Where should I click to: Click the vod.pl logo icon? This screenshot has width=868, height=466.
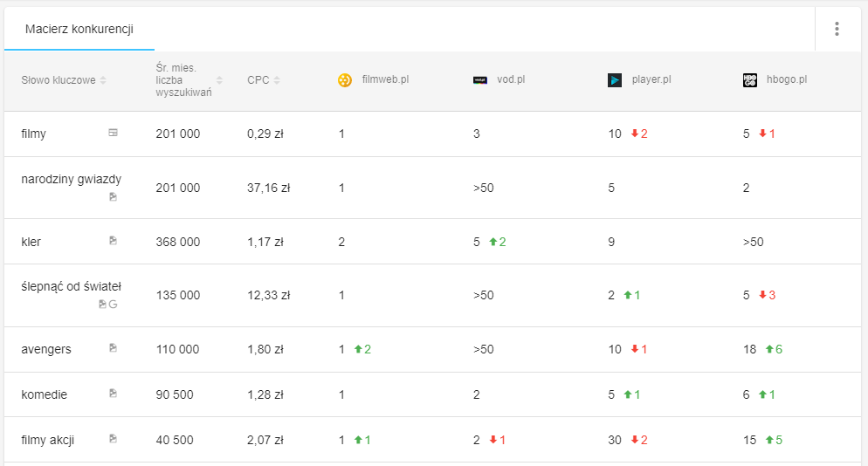coord(479,80)
